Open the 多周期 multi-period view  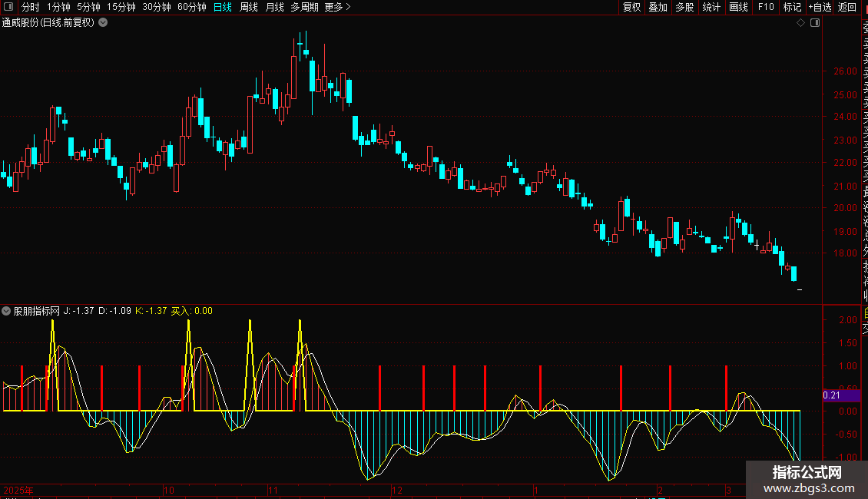pos(304,7)
